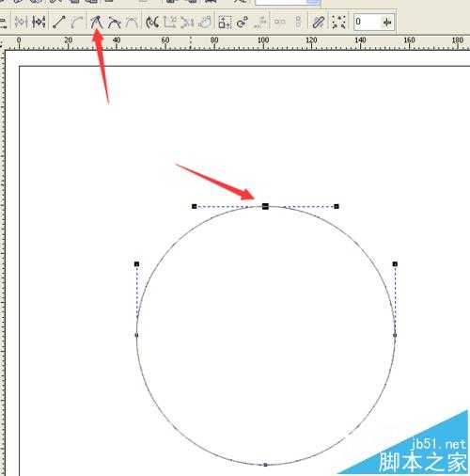The width and height of the screenshot is (470, 476).
Task: Convert curve to line icon
Action: coord(59,23)
